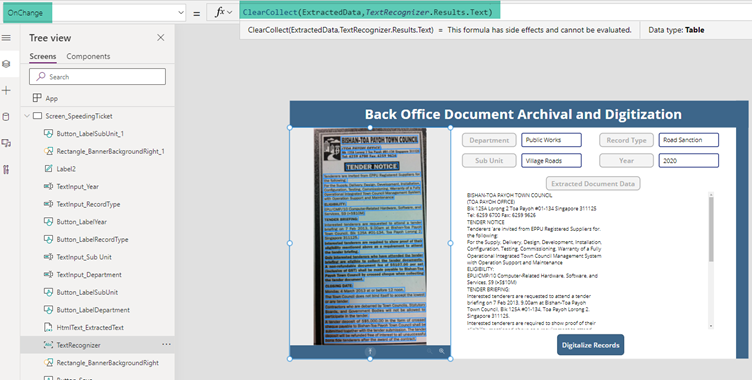This screenshot has height=380, width=752.
Task: Open the Media icon in left rail
Action: (6, 143)
